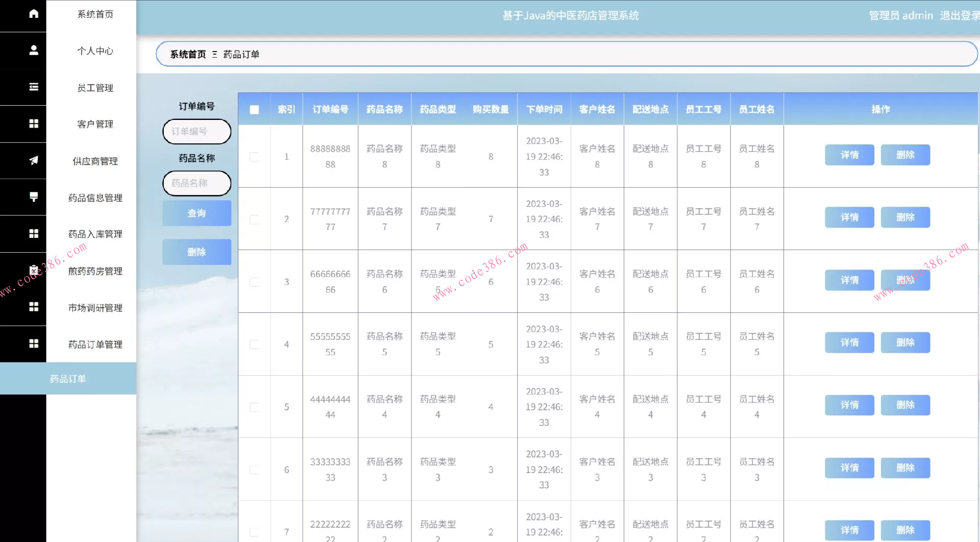The image size is (980, 542).
Task: Click the paper plane icon for 供应商管理
Action: [34, 160]
